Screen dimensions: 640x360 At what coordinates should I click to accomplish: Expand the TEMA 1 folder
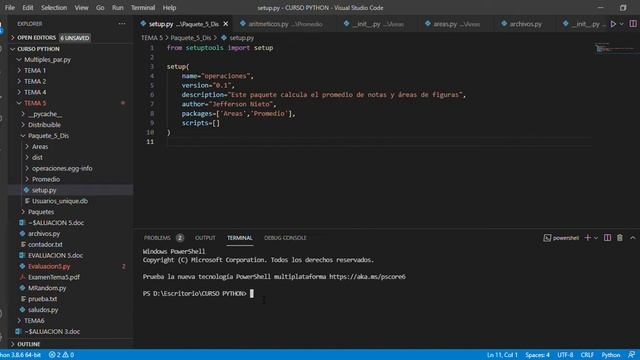coord(35,71)
